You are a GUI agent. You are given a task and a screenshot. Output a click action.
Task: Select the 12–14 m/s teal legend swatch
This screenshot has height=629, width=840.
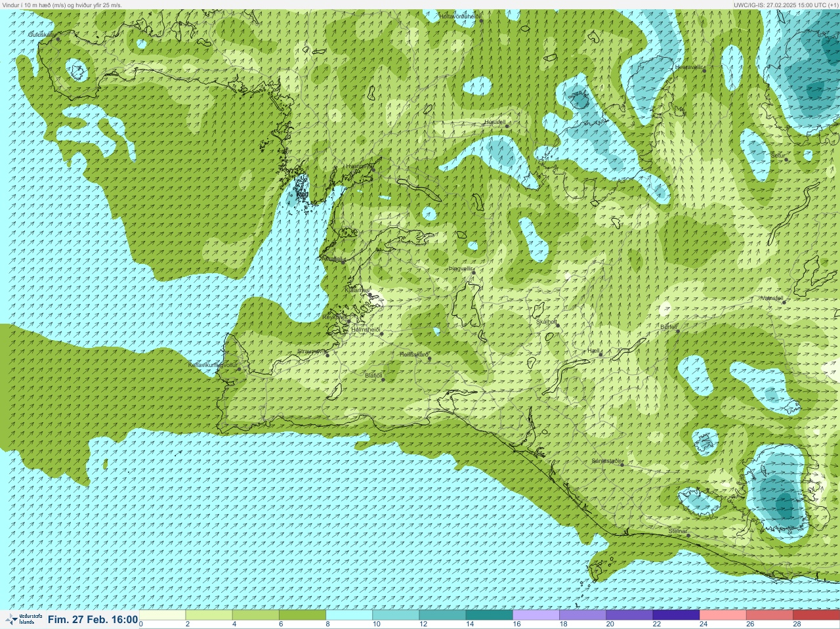tap(442, 615)
